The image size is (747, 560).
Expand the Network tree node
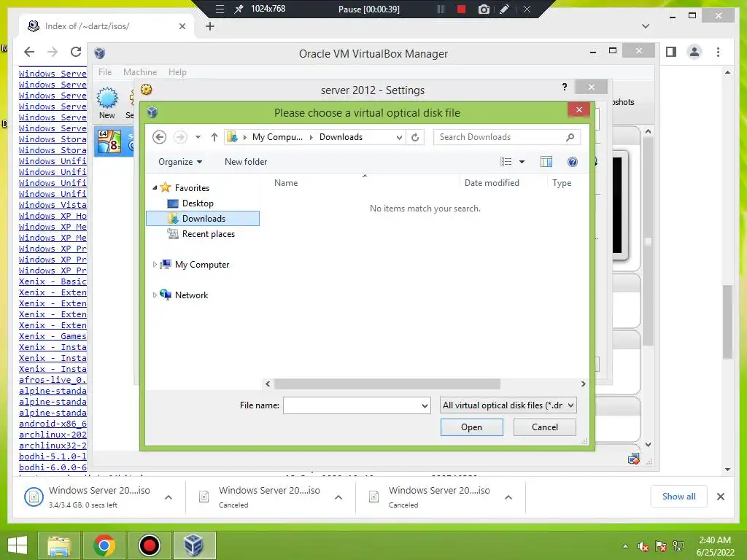pyautogui.click(x=155, y=295)
